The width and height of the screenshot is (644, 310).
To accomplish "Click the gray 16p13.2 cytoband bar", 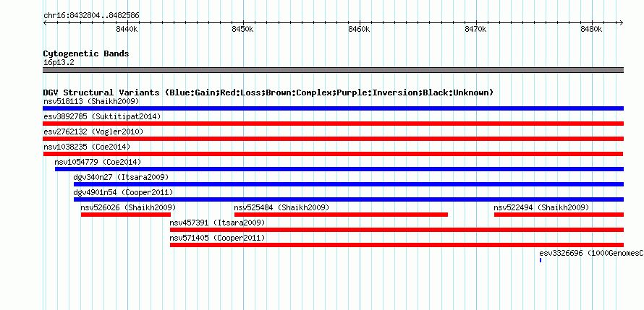I will point(333,70).
